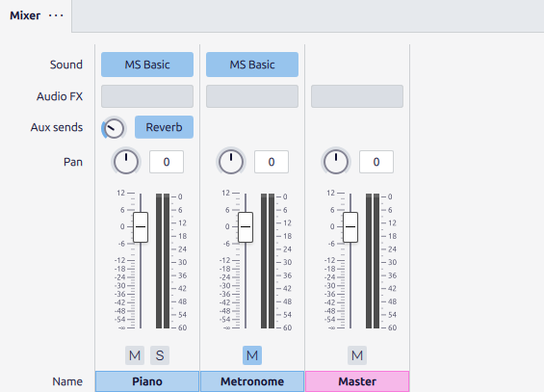The width and height of the screenshot is (544, 392).
Task: Click the Piano aux send level knob
Action: (x=114, y=128)
